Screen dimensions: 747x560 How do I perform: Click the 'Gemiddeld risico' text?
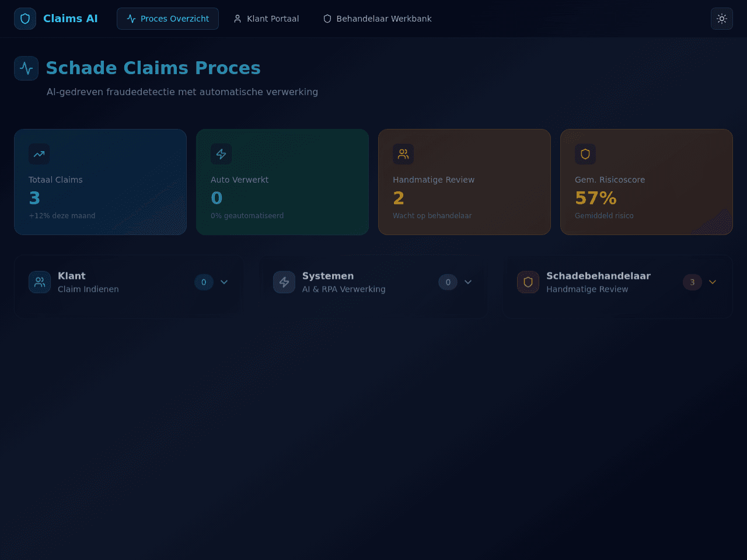pos(604,216)
